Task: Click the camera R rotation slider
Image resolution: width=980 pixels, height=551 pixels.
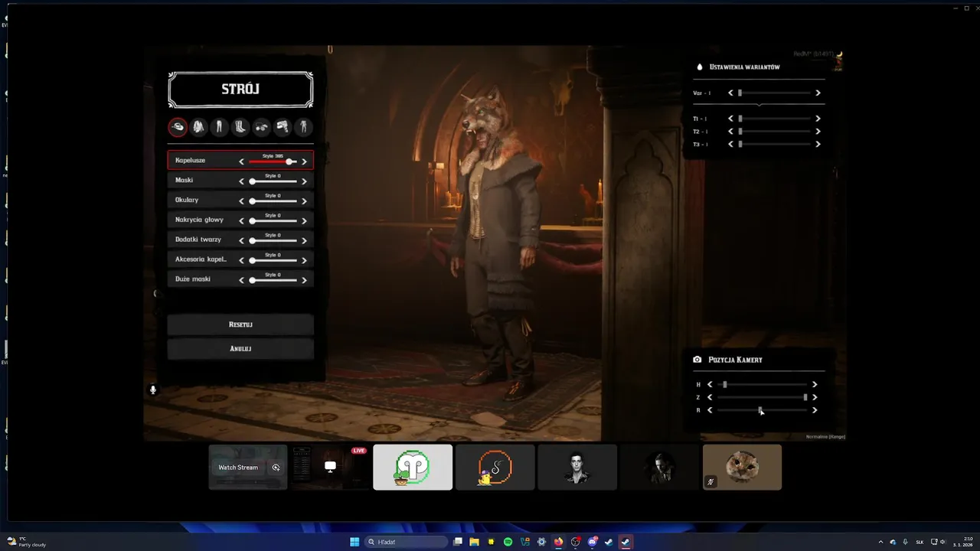Action: (762, 410)
